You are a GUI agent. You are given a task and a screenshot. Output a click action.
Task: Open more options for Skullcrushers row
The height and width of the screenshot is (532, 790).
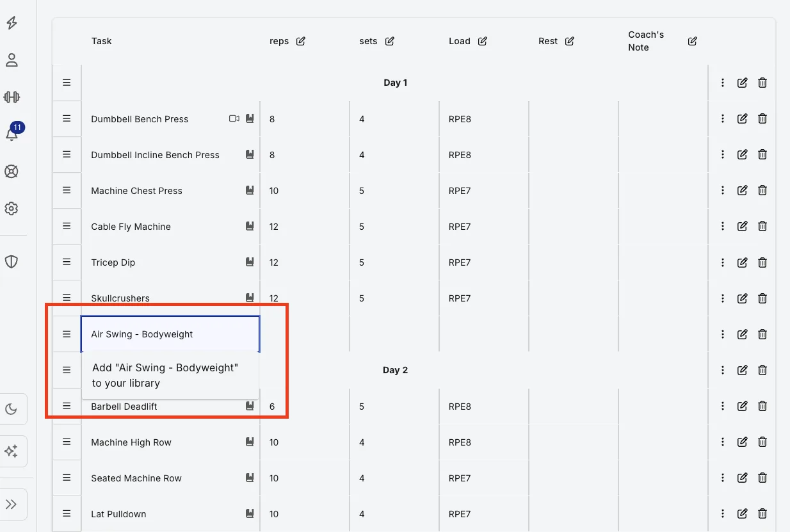723,298
